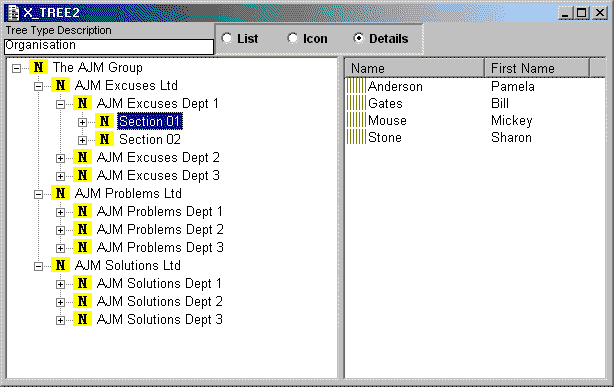Viewport: 614px width, 387px height.
Task: Expand the AJM Solutions Dept 3 node
Action: pyautogui.click(x=60, y=321)
